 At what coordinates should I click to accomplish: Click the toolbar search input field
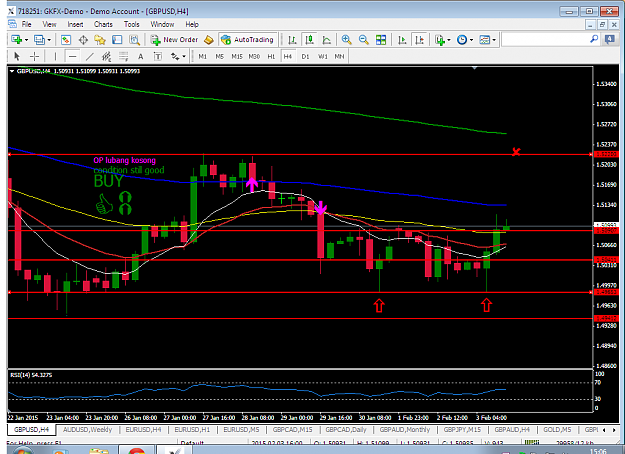[545, 39]
